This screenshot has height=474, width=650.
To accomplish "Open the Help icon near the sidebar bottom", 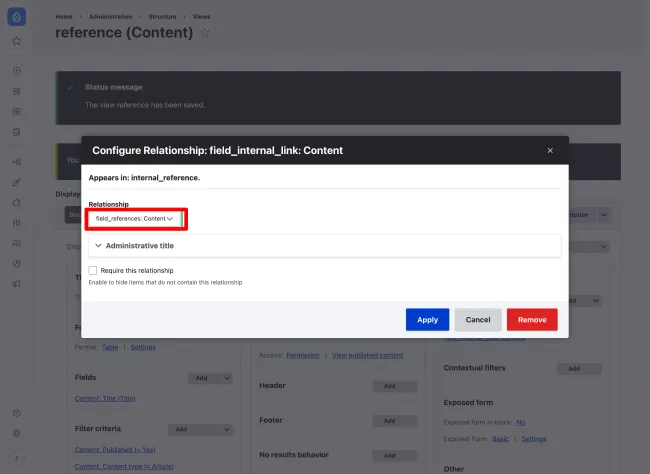I will pos(16,413).
